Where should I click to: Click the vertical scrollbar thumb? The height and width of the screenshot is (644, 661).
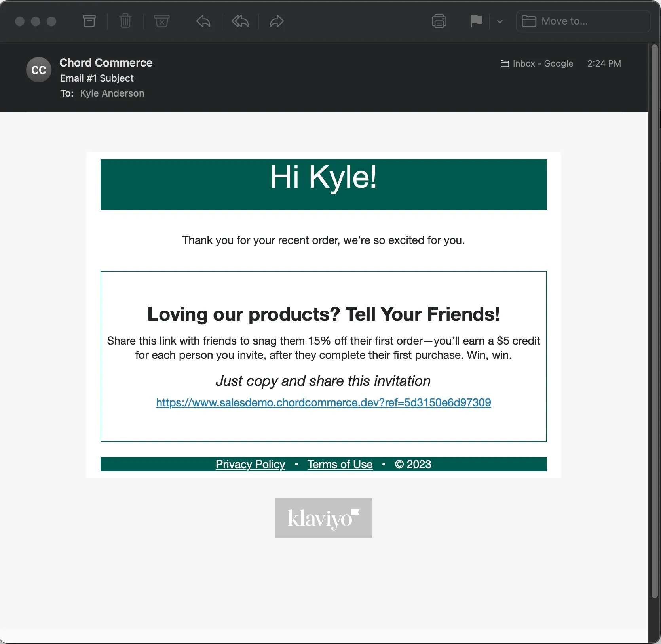point(654,321)
